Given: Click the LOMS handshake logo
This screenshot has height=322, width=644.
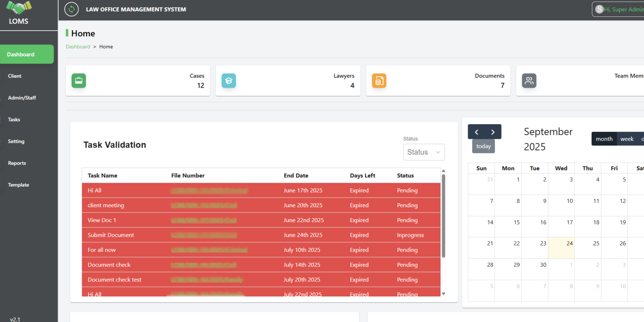Looking at the screenshot, I should [19, 8].
